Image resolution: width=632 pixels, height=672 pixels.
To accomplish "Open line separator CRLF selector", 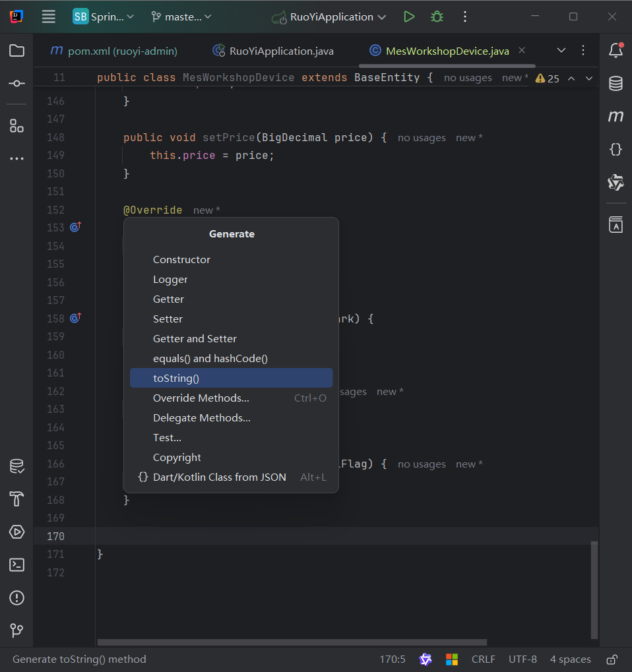I will tap(483, 659).
